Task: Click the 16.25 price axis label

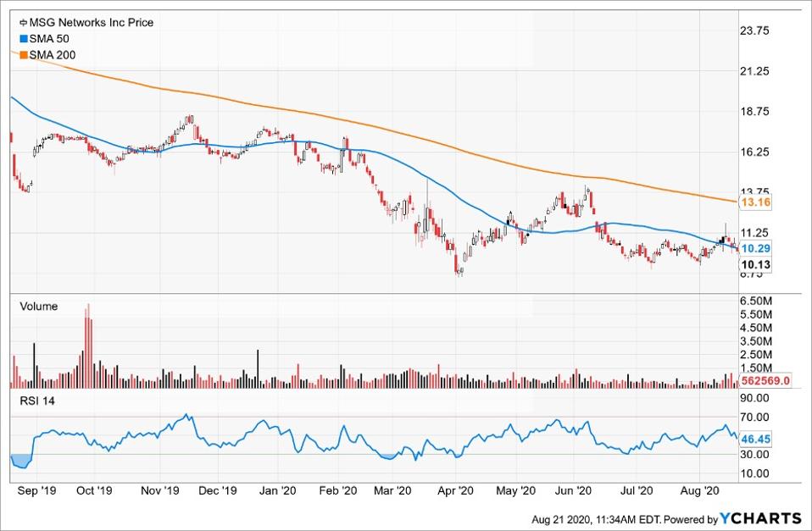Action: click(x=755, y=152)
